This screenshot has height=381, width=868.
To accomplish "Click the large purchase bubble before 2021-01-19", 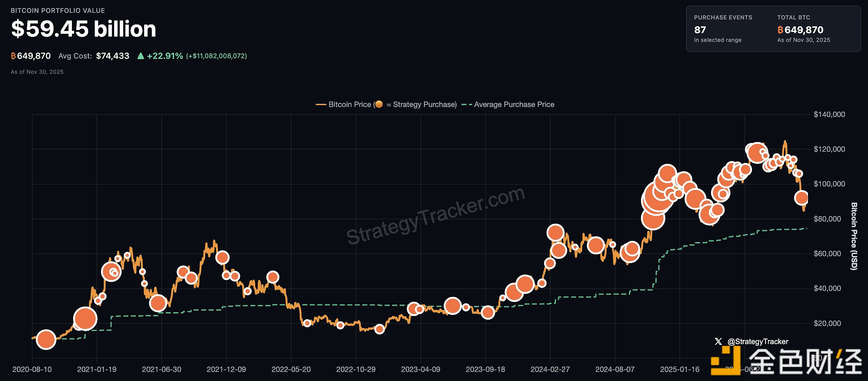I will pyautogui.click(x=85, y=318).
